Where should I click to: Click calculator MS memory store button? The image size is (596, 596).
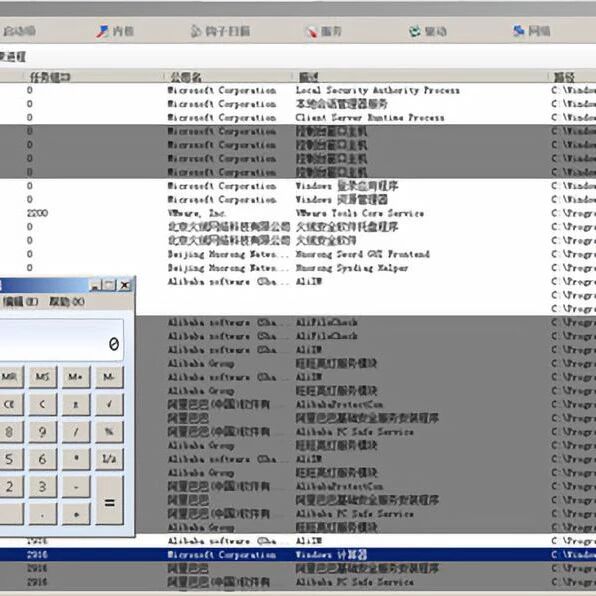(43, 377)
